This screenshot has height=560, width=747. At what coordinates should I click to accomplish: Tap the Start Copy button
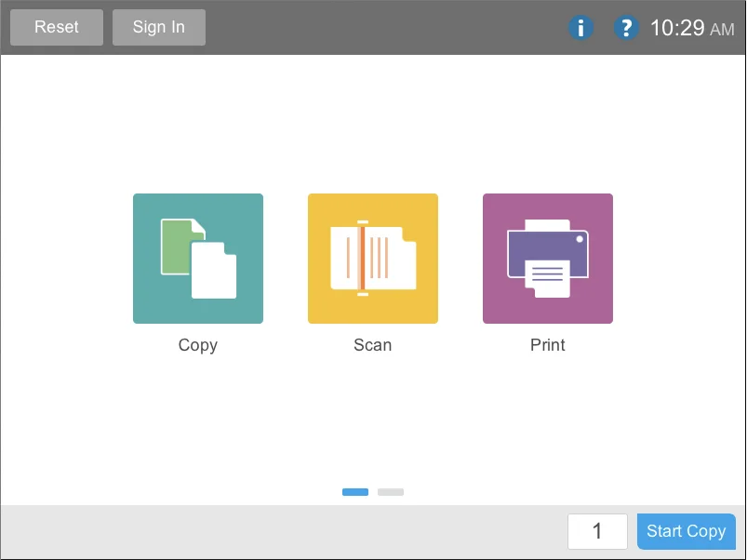pos(686,531)
